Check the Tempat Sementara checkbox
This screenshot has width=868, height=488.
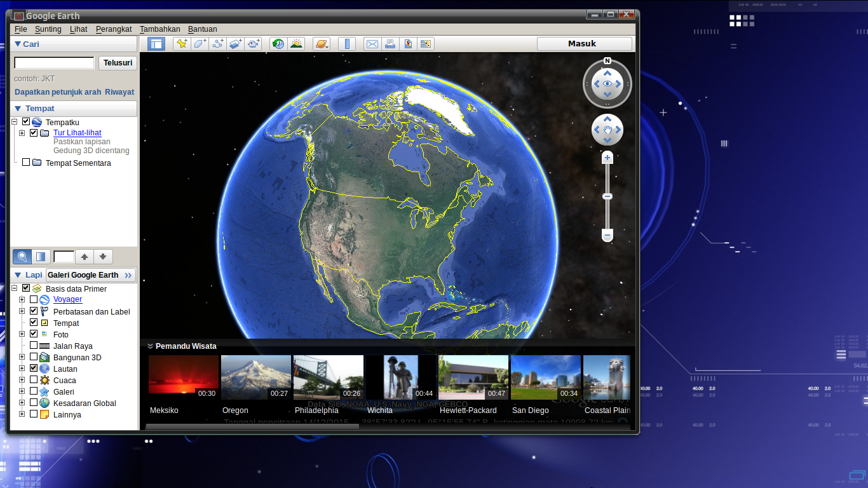pyautogui.click(x=26, y=162)
